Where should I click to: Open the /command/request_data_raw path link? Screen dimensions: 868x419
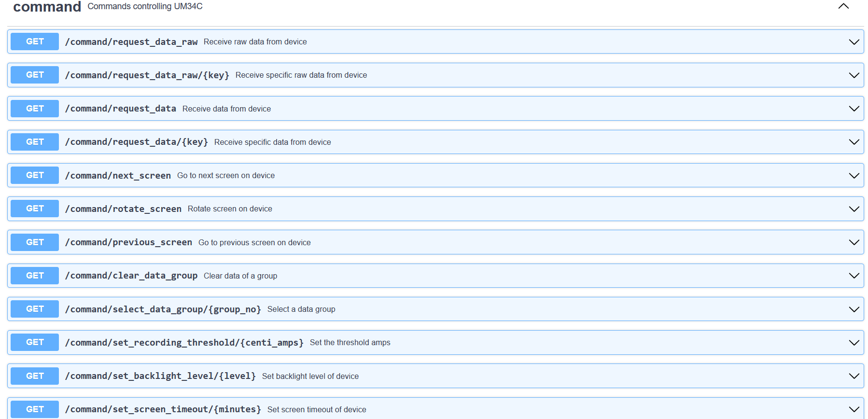point(131,42)
